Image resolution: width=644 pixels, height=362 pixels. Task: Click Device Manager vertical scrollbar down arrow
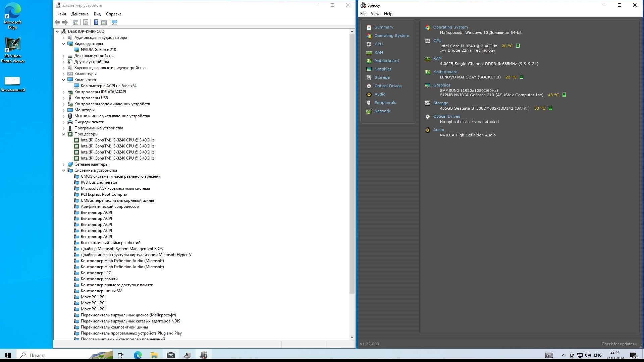352,337
